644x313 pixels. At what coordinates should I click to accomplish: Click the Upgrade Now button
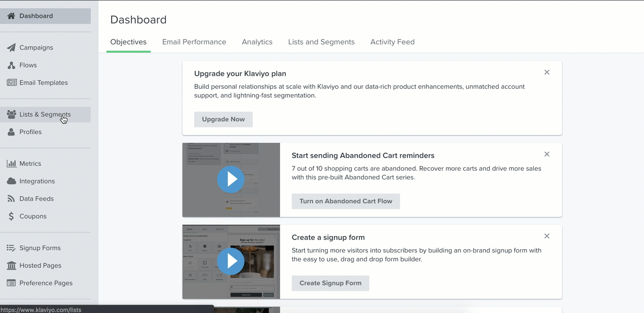tap(223, 119)
